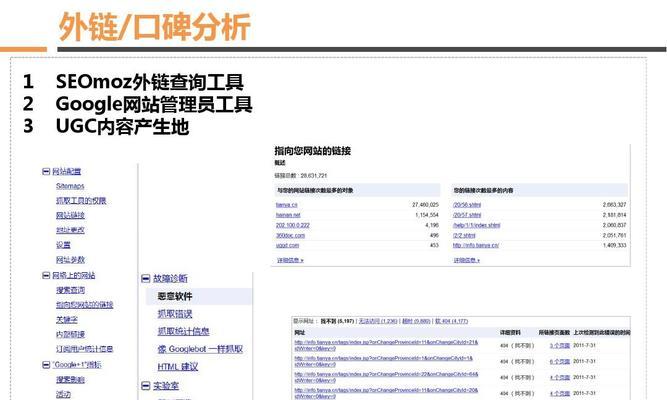Open the /2/2.shtml link
This screenshot has height=400, width=667.
coord(464,235)
